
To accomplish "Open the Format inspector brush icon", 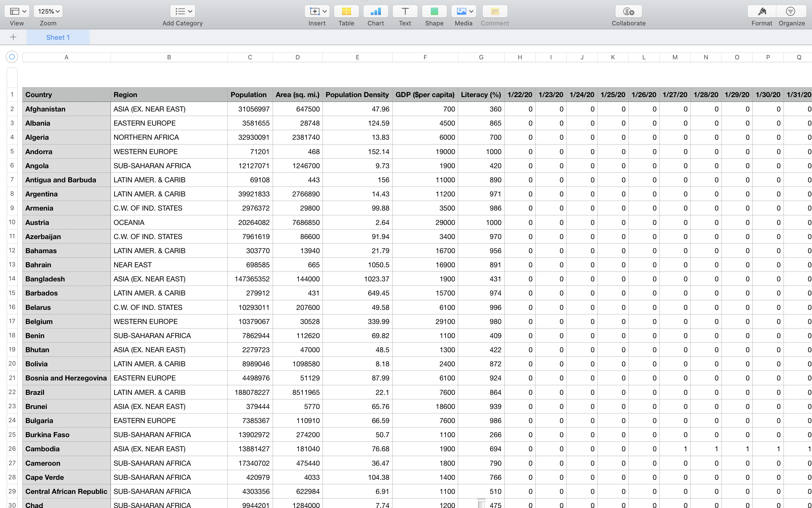I will pyautogui.click(x=762, y=11).
